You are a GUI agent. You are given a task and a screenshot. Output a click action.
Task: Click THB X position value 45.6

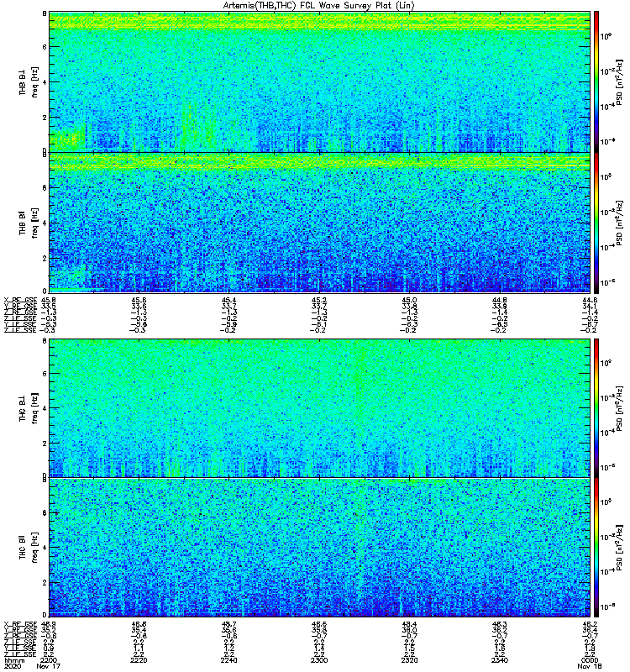(x=139, y=301)
